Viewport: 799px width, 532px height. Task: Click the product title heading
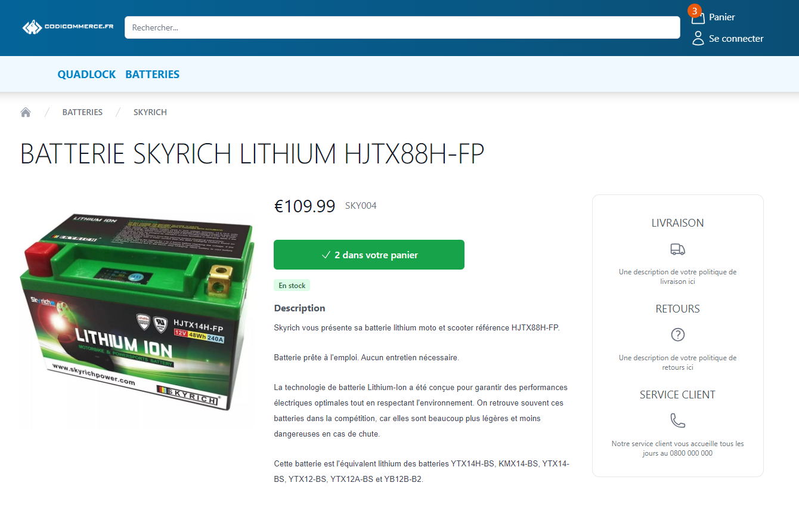pyautogui.click(x=252, y=154)
